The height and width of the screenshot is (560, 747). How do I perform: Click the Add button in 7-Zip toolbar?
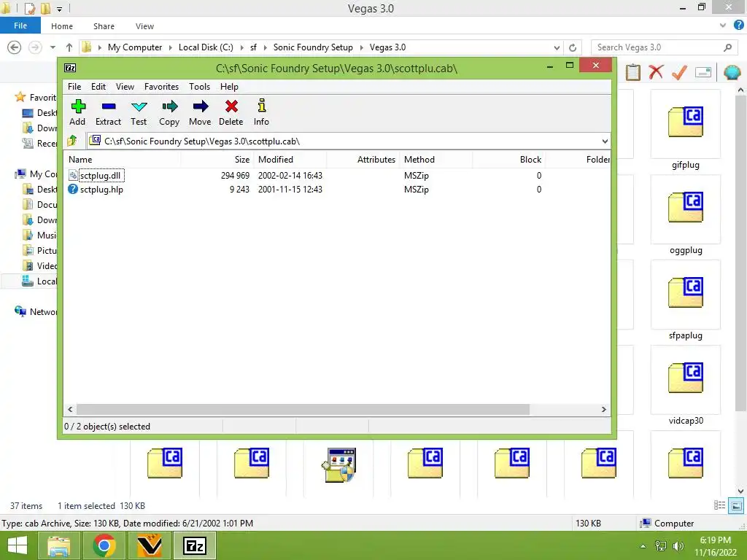tap(77, 112)
